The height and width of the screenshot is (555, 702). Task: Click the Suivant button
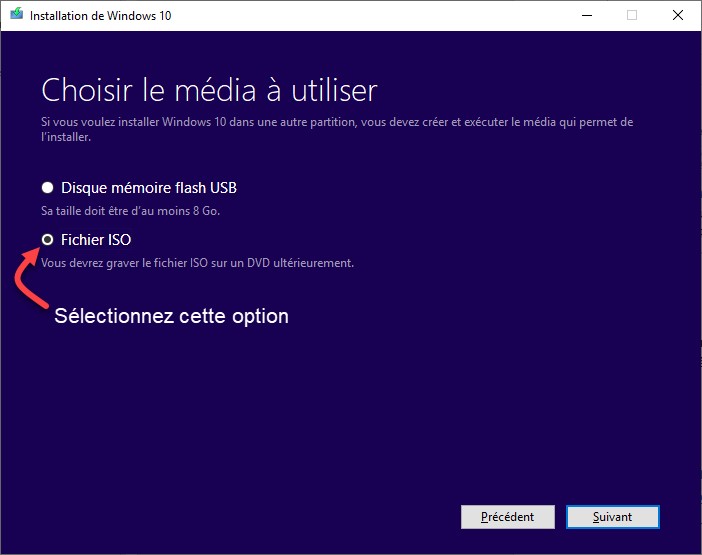point(612,517)
